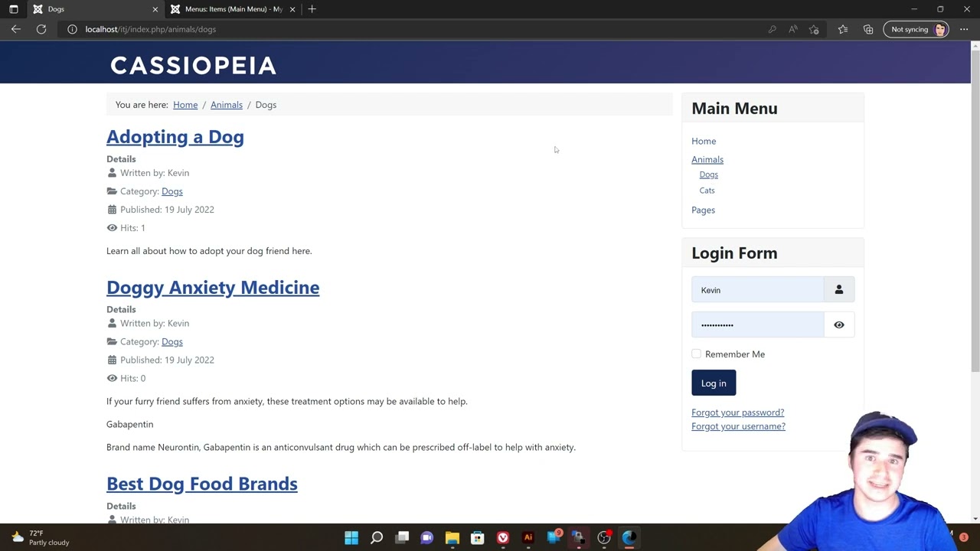Go back using the browser back arrow
Screen dimensions: 980x551
click(16, 29)
